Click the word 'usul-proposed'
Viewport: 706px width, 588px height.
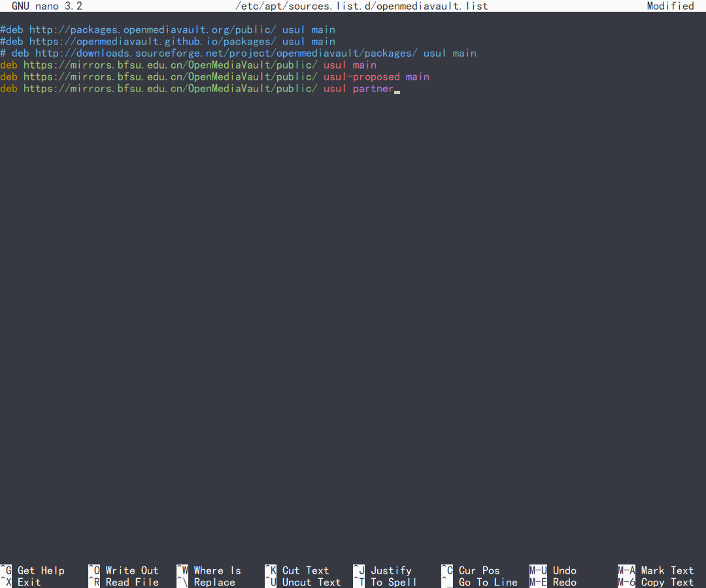[x=361, y=76]
